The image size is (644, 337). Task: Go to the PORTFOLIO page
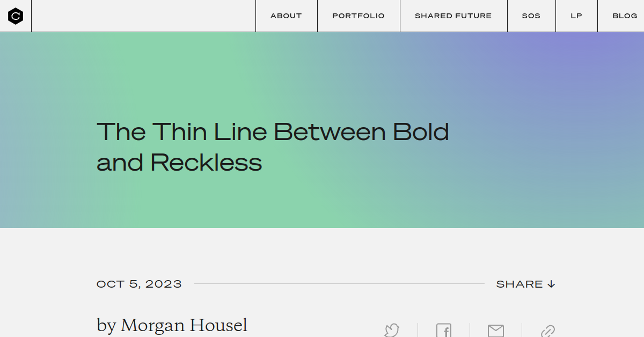pos(358,16)
